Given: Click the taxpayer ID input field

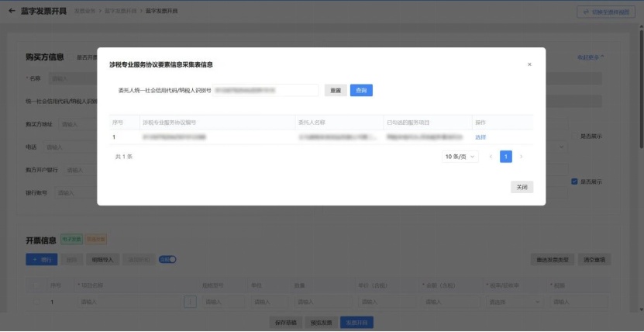Looking at the screenshot, I should 265,90.
